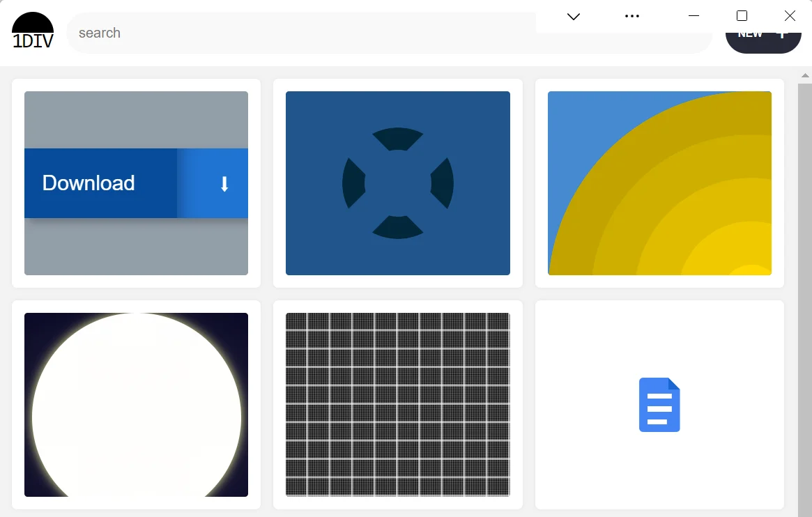
Task: Maximize the application window
Action: [742, 16]
